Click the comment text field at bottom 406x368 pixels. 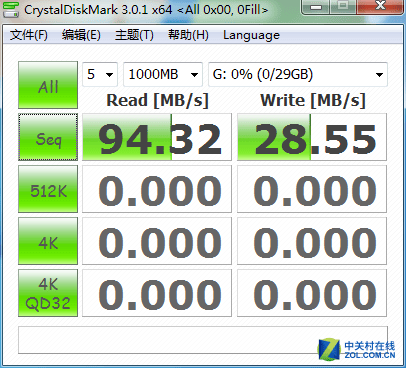coord(203,340)
